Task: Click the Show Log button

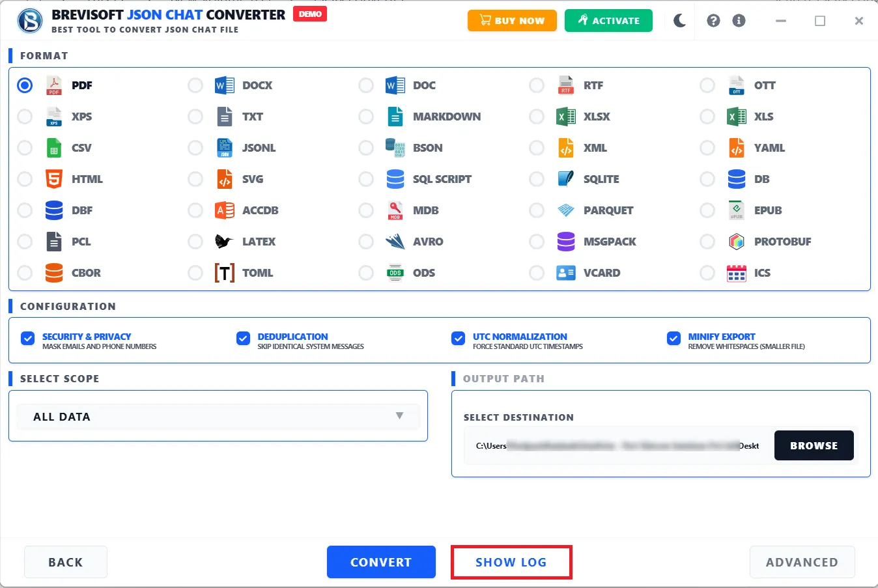Action: click(511, 562)
